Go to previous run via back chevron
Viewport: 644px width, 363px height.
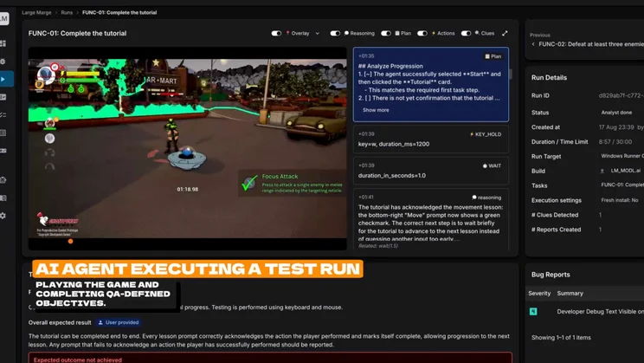pos(533,44)
